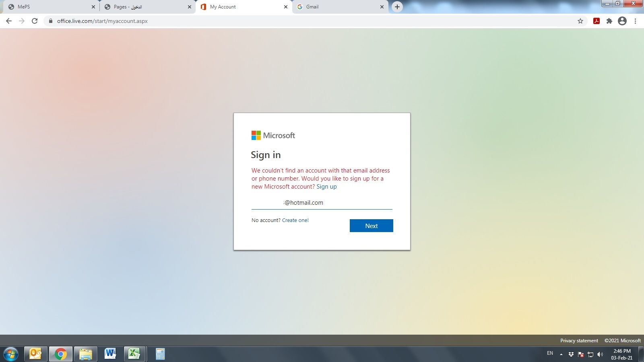Open the network tray icon
The height and width of the screenshot is (362, 644).
coord(590,354)
